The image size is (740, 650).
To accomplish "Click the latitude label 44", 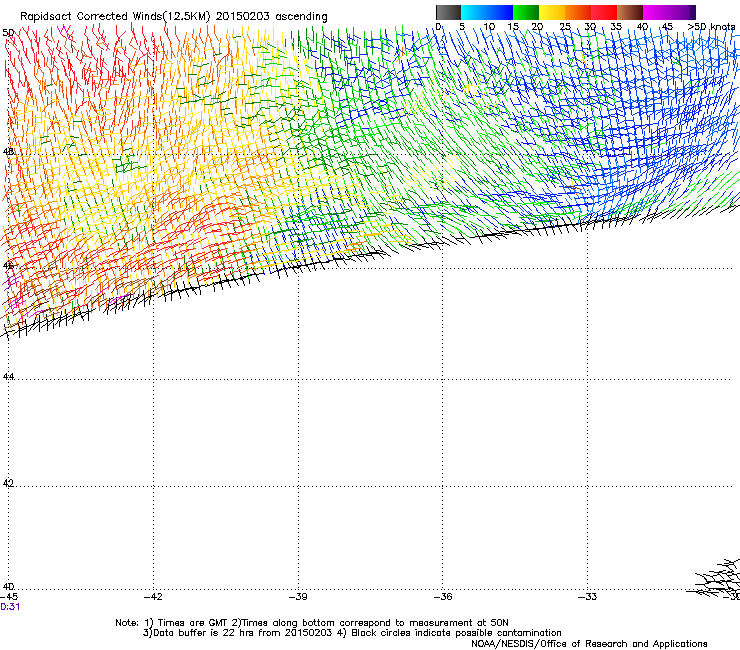I will click(8, 376).
